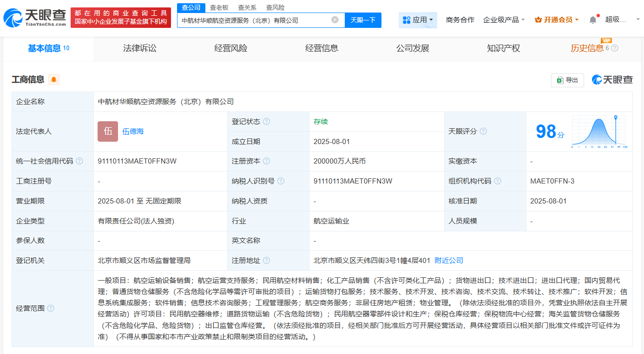
Task: Switch to the 基本信息 tab
Action: coord(48,48)
